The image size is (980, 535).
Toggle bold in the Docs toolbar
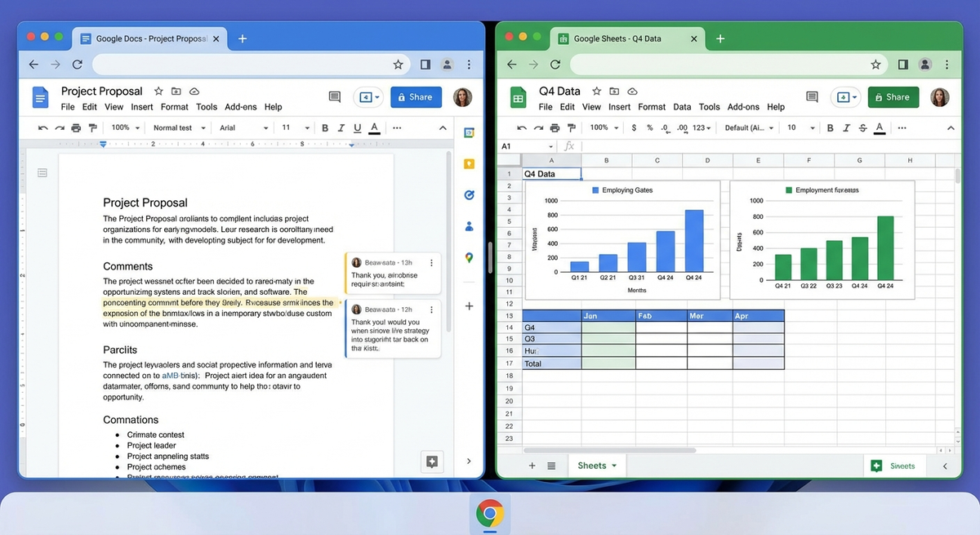click(324, 128)
